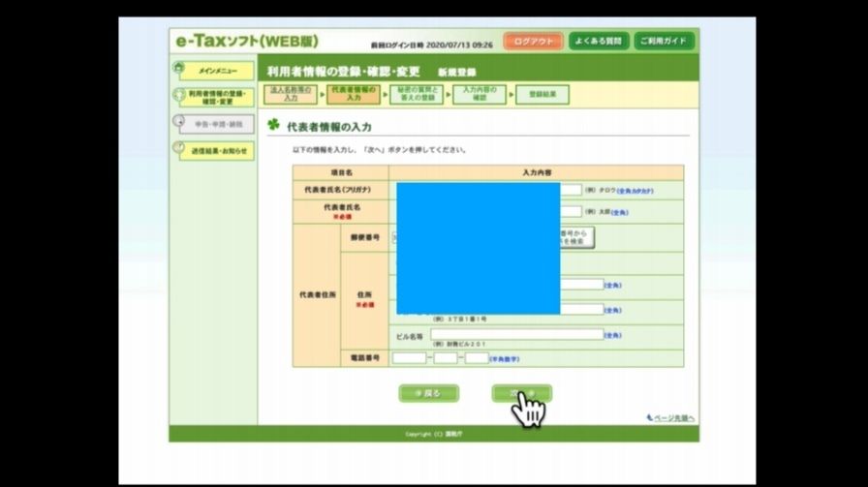Open 利用者情報の登録・確認・変更 sidebar item
Viewport: 868px width, 487px height.
pyautogui.click(x=216, y=97)
